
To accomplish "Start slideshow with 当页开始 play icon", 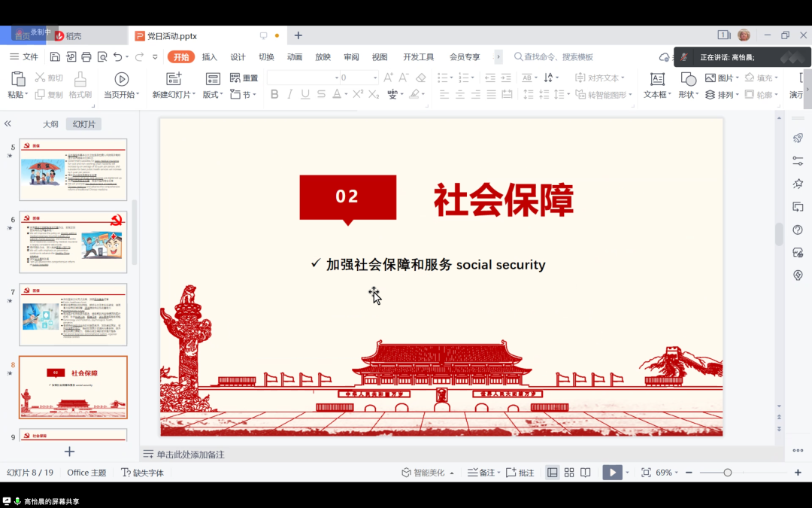I will pos(122,79).
